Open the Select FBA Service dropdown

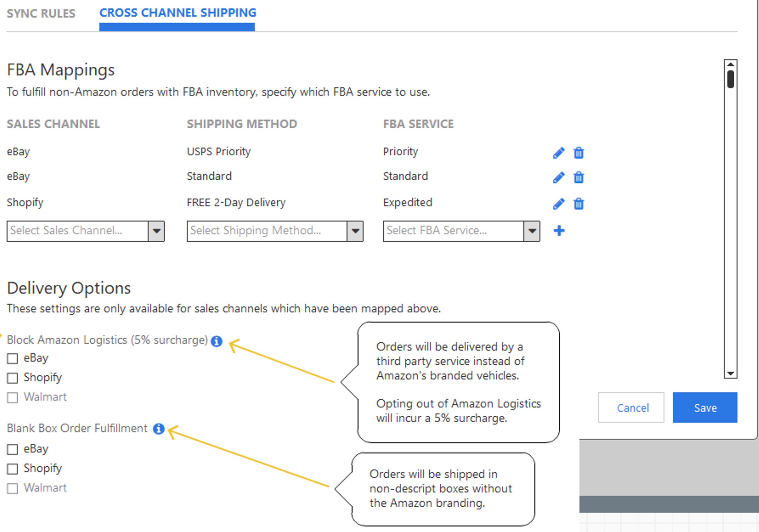pyautogui.click(x=531, y=231)
